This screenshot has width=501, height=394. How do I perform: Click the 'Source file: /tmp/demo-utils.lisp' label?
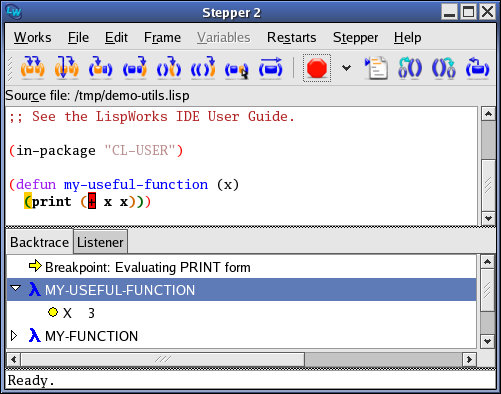[x=97, y=96]
